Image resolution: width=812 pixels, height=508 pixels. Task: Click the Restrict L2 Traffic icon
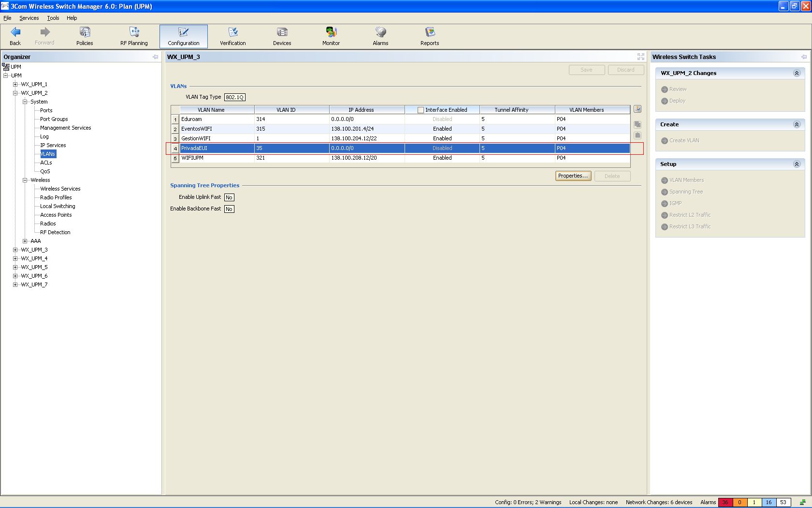[665, 215]
